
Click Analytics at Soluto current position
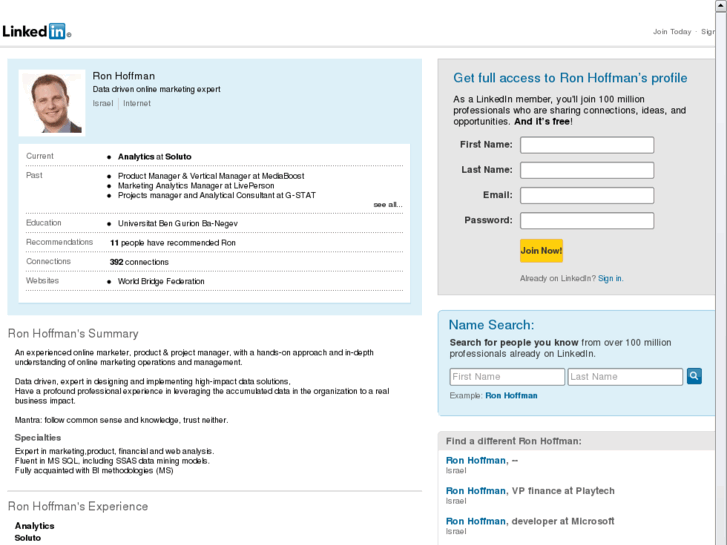coord(154,157)
